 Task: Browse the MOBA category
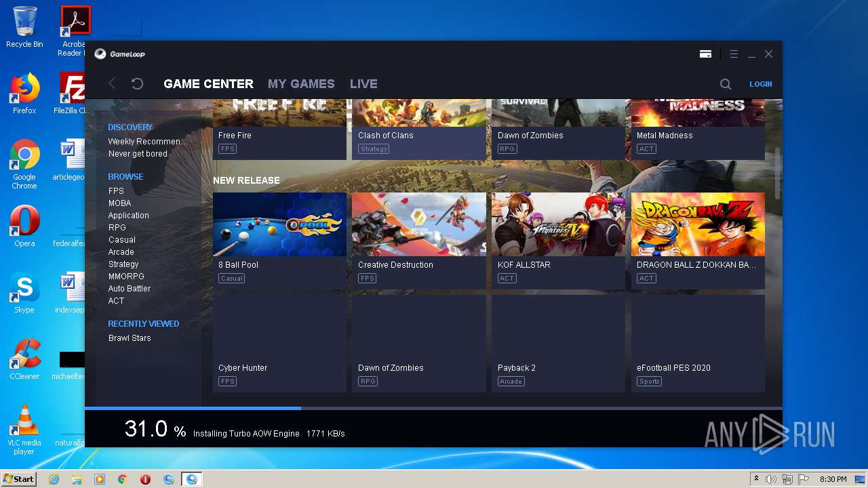[120, 203]
